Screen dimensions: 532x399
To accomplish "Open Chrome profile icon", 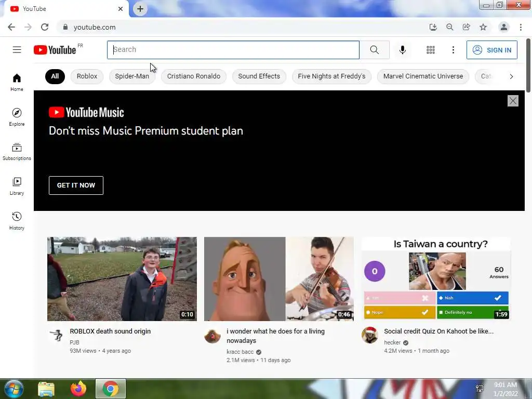I will coord(503,27).
